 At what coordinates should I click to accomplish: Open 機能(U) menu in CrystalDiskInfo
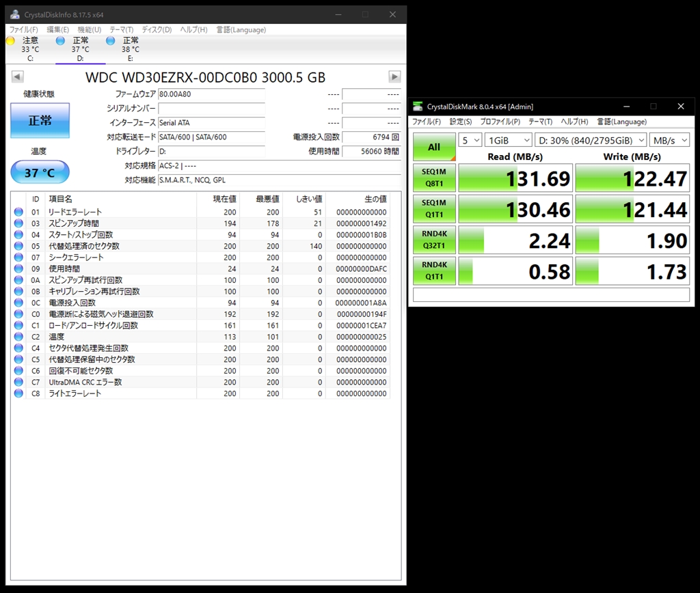pyautogui.click(x=90, y=29)
